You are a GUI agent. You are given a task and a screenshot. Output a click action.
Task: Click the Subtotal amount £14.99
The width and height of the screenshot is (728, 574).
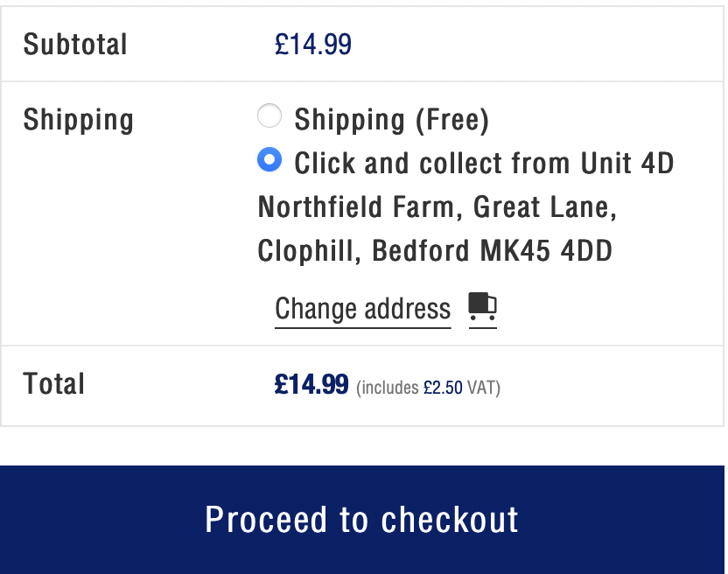(313, 45)
